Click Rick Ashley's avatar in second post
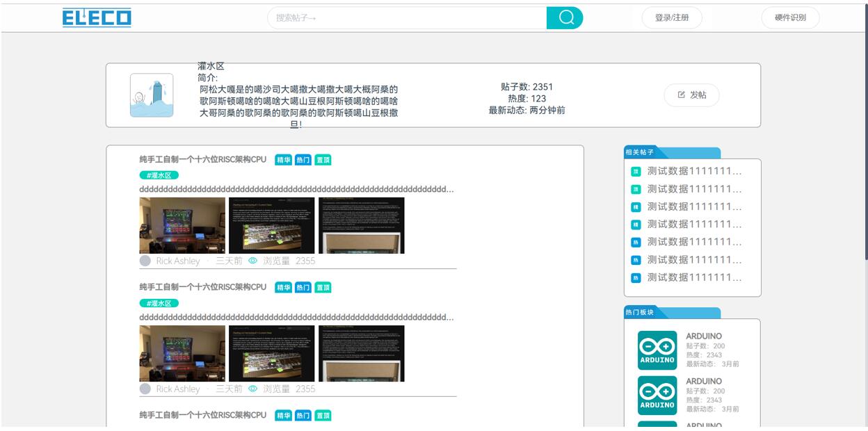This screenshot has height=431, width=868. 145,389
